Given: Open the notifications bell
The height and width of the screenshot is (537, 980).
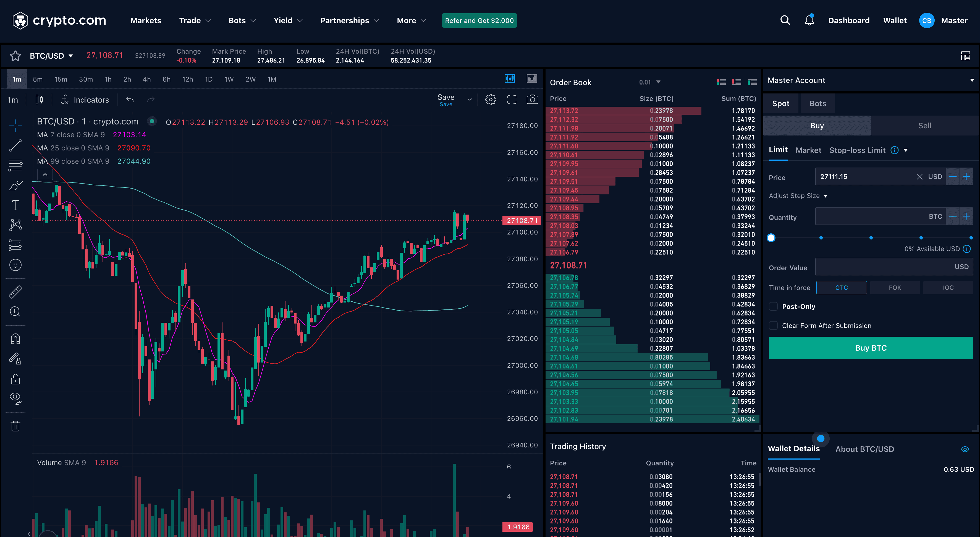Looking at the screenshot, I should (x=809, y=20).
